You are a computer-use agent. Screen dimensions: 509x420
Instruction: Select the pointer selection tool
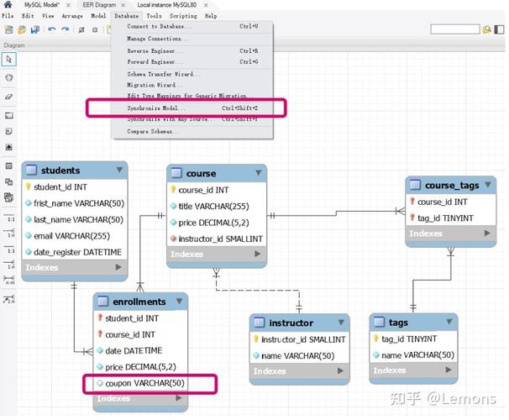(x=9, y=59)
